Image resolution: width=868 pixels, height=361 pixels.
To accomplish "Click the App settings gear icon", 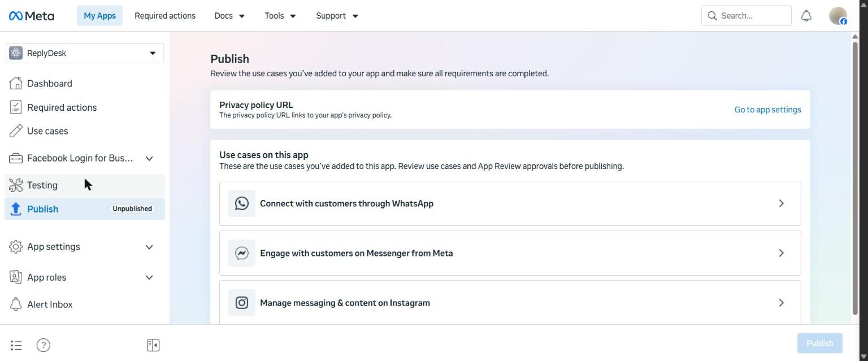I will click(16, 247).
